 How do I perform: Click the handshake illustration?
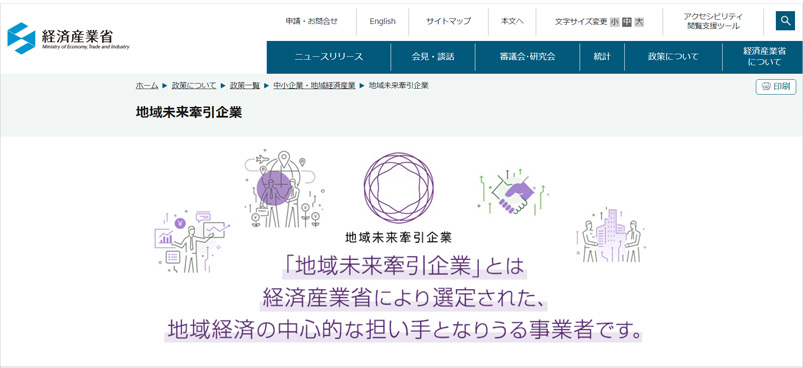point(513,193)
